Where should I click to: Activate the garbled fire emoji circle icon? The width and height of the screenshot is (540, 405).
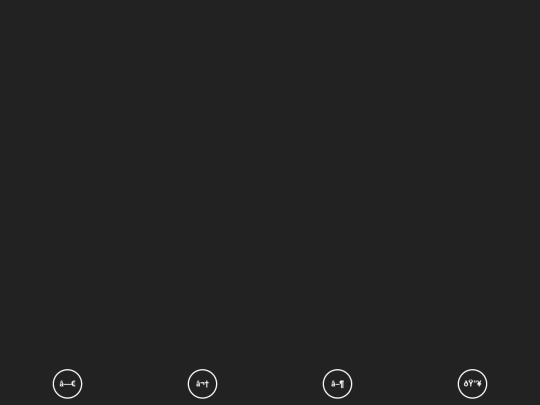[x=472, y=384]
